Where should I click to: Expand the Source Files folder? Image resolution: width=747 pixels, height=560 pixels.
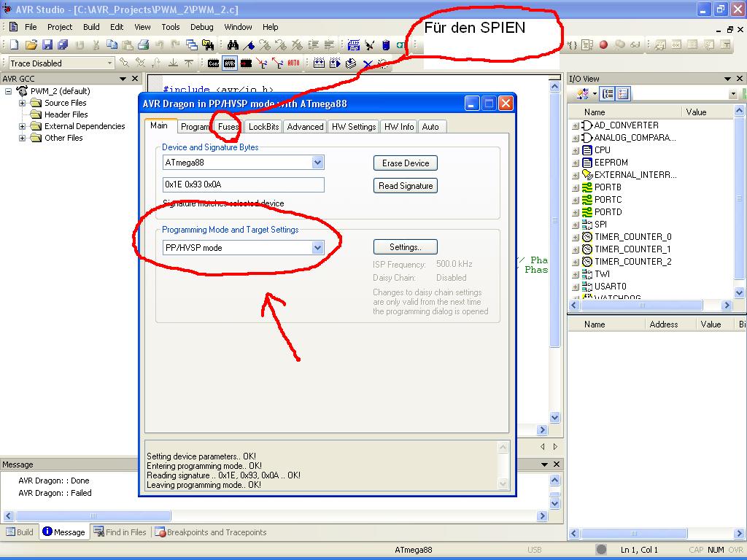22,103
